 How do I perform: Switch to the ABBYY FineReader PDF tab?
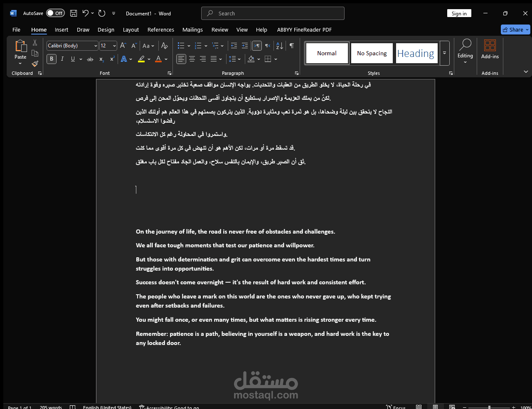pyautogui.click(x=304, y=30)
